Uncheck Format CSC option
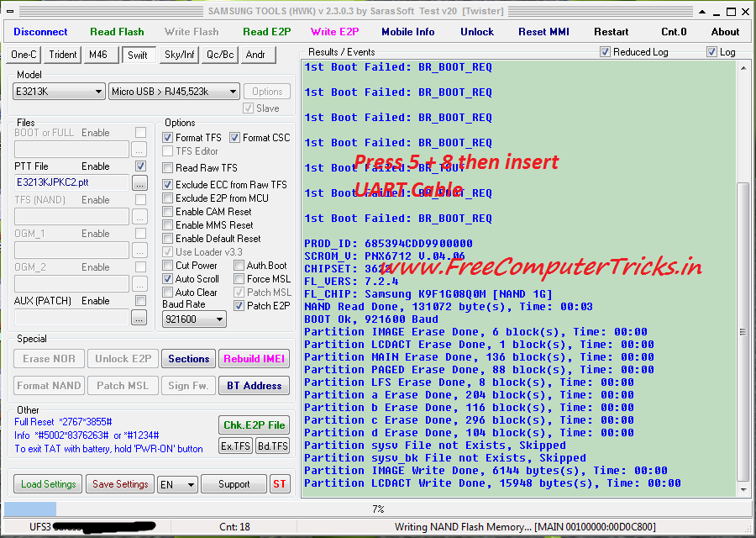756x538 pixels. (x=234, y=138)
